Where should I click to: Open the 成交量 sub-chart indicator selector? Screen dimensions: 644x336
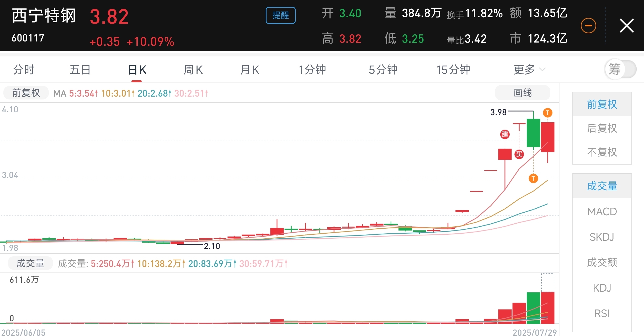tap(30, 263)
